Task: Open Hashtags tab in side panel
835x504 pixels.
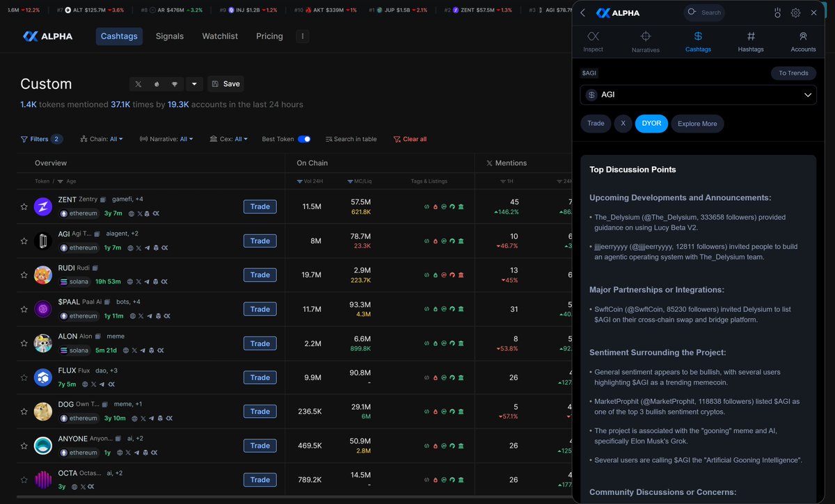Action: pyautogui.click(x=751, y=42)
